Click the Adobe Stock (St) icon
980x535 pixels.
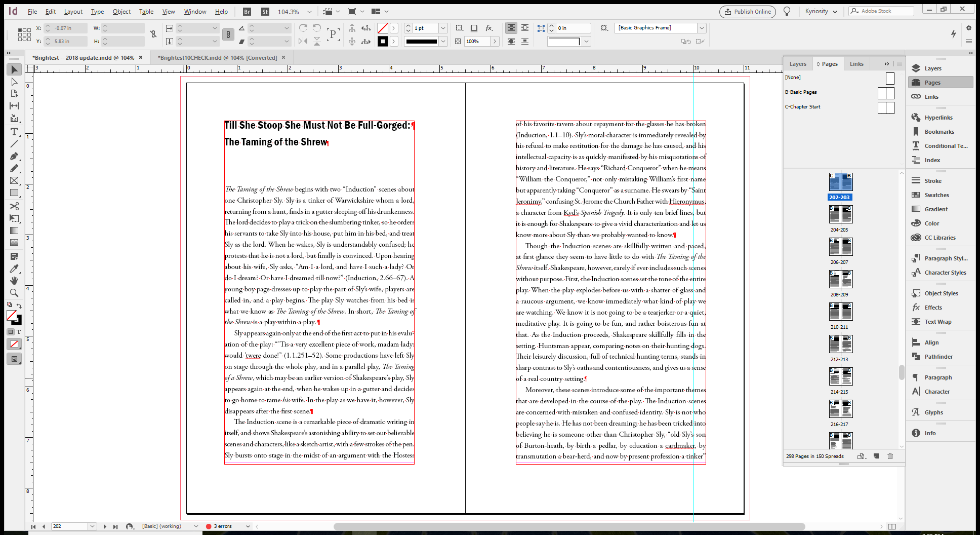265,12
